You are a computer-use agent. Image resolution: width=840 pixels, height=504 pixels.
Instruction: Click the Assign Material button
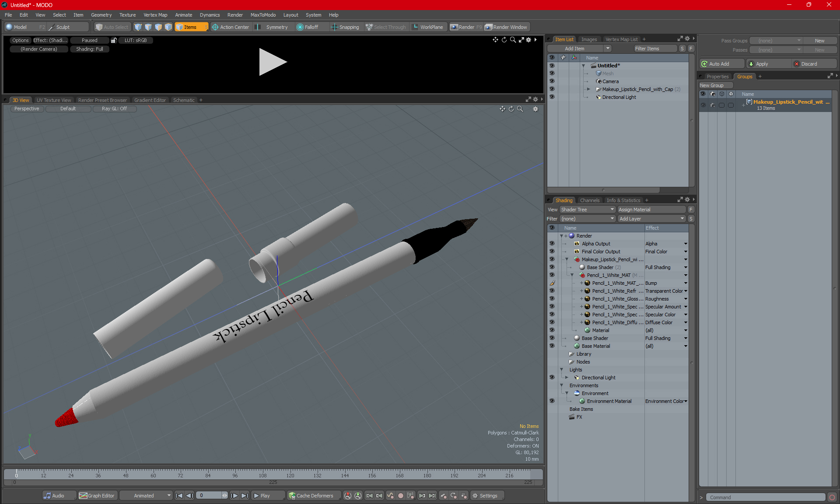click(651, 210)
